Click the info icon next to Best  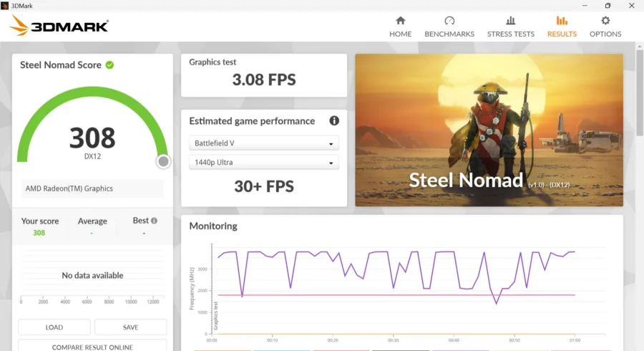pyautogui.click(x=154, y=221)
